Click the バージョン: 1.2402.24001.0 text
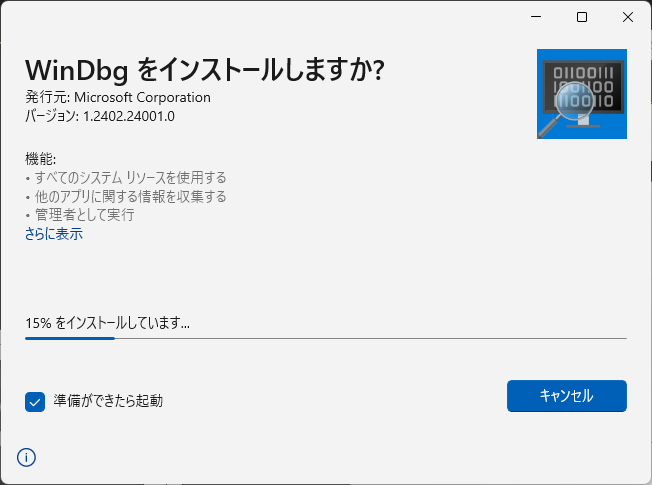Screen dimensions: 652x485 pos(100,116)
